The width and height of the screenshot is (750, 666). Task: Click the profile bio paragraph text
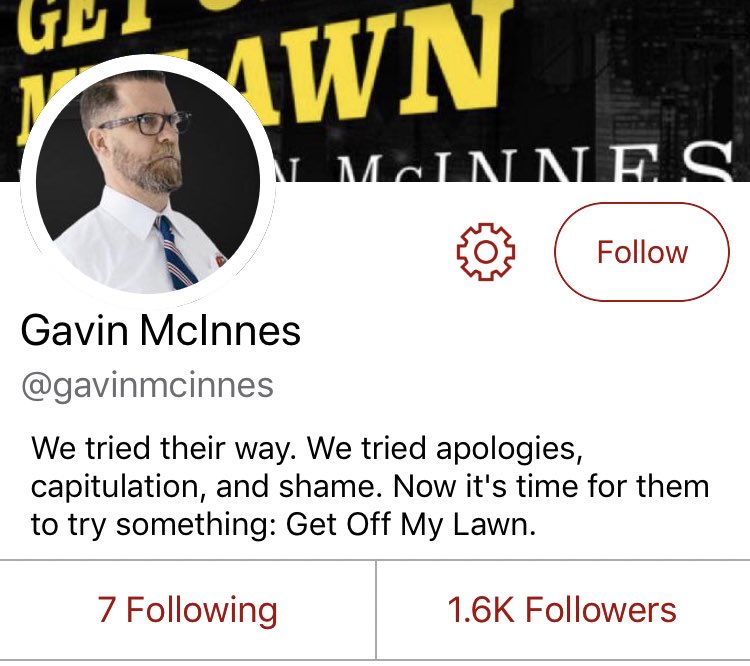point(370,487)
